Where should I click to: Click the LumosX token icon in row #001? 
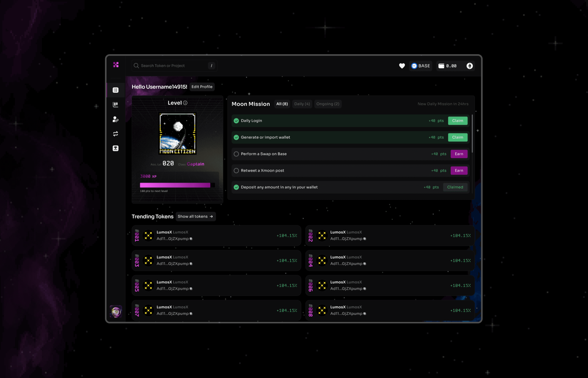pyautogui.click(x=148, y=236)
